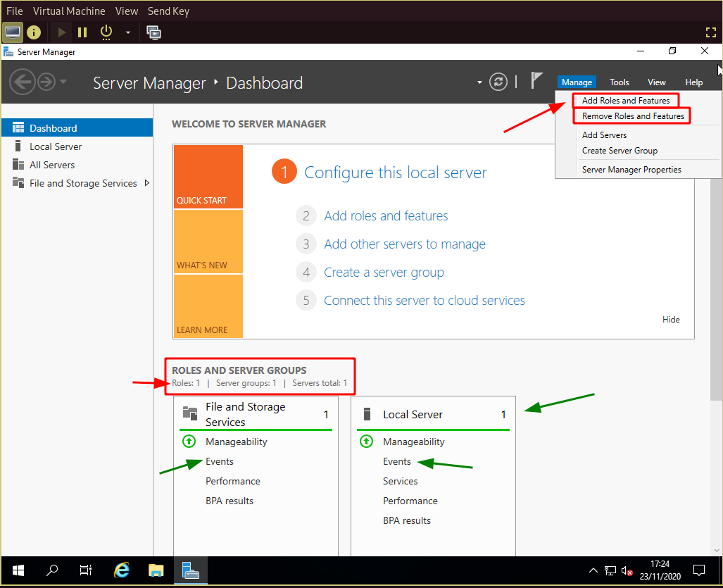The height and width of the screenshot is (588, 723).
Task: Click the VM run play button
Action: (x=61, y=32)
